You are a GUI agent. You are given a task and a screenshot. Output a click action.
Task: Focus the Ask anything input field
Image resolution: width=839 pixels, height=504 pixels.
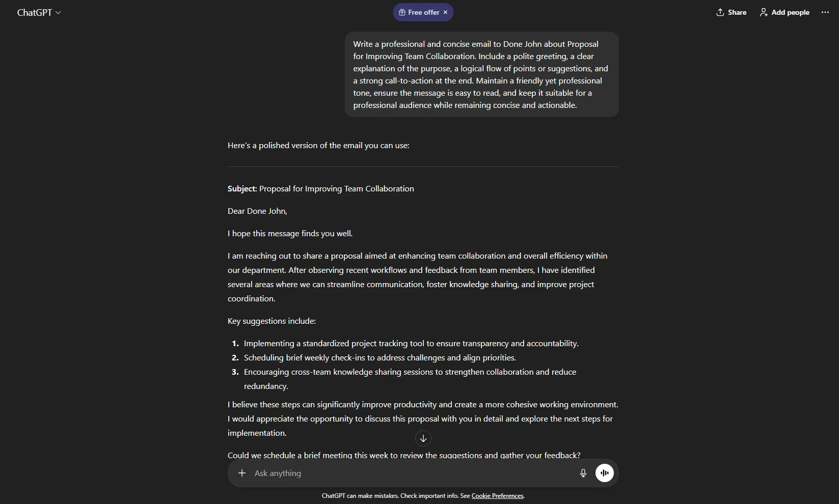click(408, 473)
